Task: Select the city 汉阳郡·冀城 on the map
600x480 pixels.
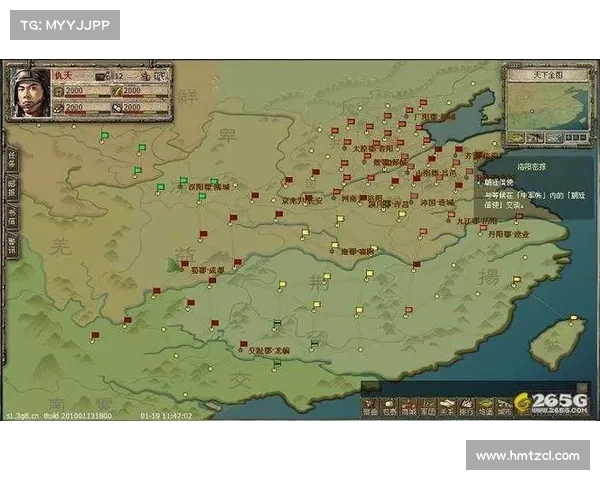Action: (x=209, y=187)
